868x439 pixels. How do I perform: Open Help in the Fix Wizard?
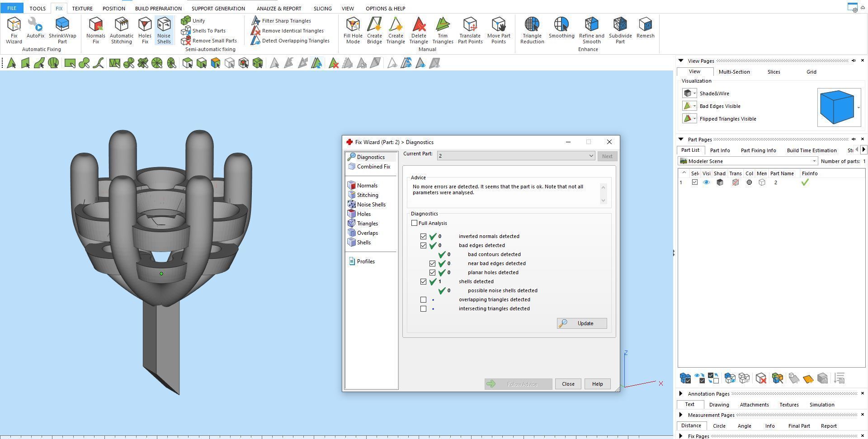pos(597,384)
